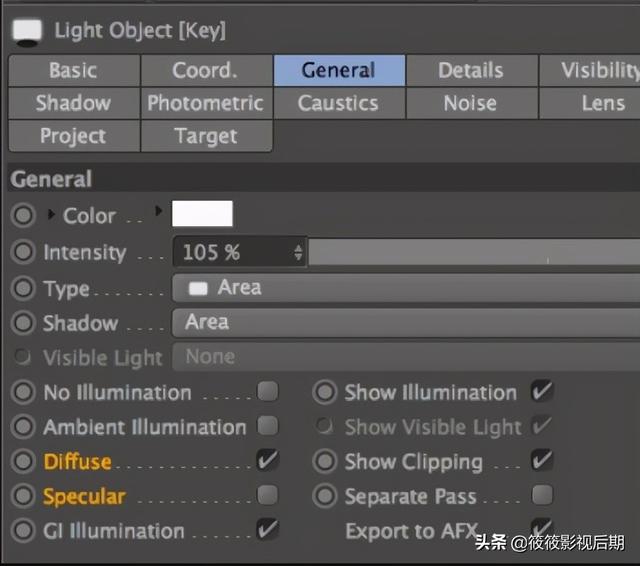Click the Color animation keyframe circle
Screen dimensions: 640x566
[x=23, y=215]
